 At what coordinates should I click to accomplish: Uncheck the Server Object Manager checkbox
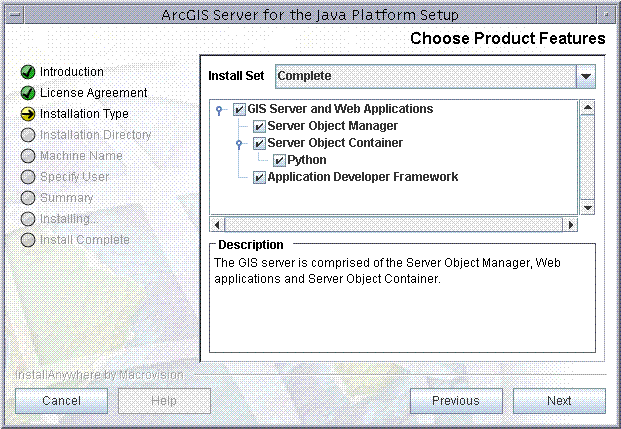[x=259, y=126]
